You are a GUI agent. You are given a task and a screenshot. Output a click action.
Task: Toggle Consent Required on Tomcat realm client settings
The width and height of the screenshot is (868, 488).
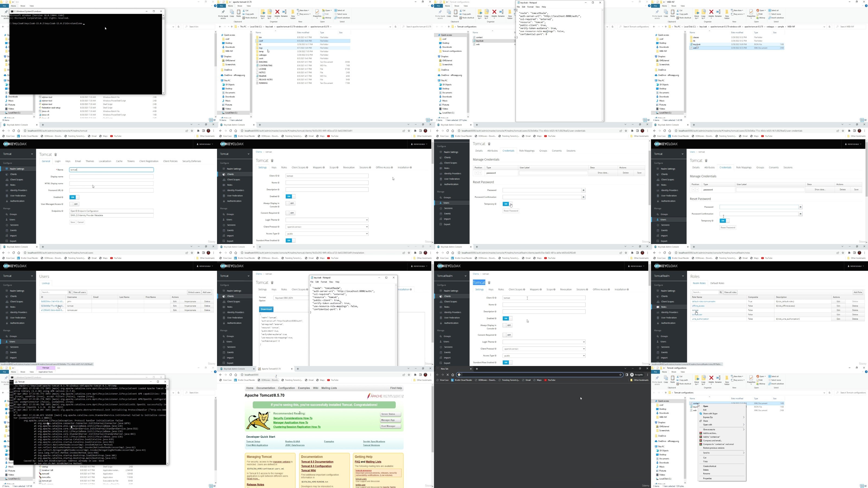(291, 213)
